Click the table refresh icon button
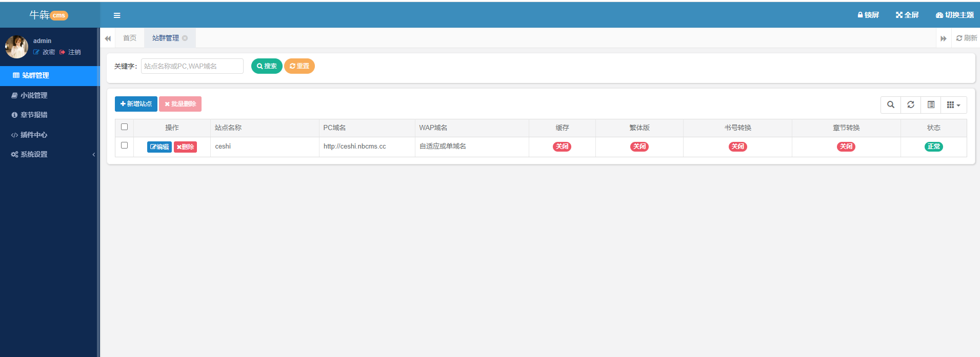This screenshot has height=357, width=980. click(911, 104)
